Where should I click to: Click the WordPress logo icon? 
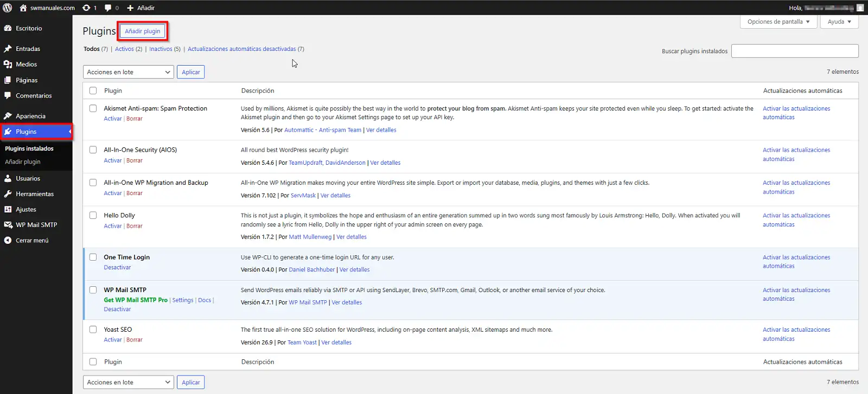coord(8,8)
